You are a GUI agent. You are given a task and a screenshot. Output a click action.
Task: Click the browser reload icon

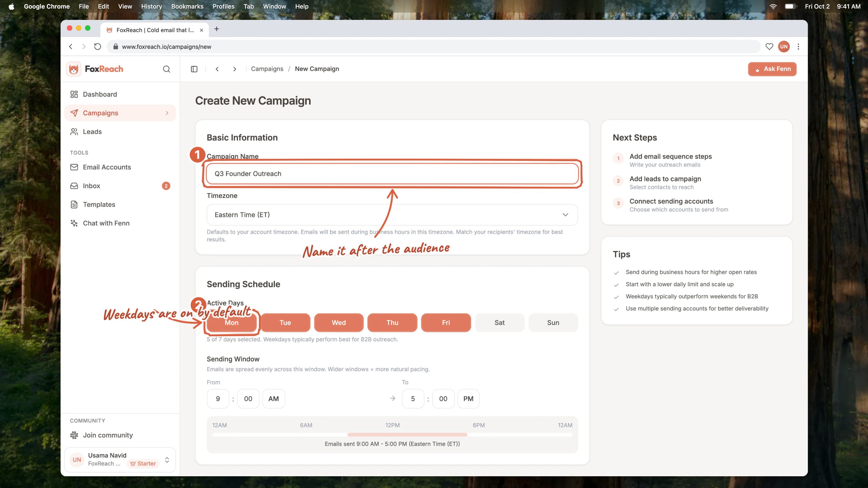click(x=97, y=46)
